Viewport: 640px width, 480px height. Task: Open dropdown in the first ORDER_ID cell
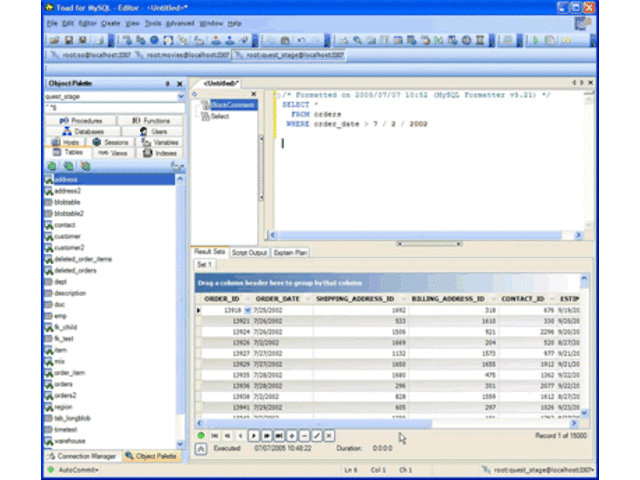click(x=247, y=310)
